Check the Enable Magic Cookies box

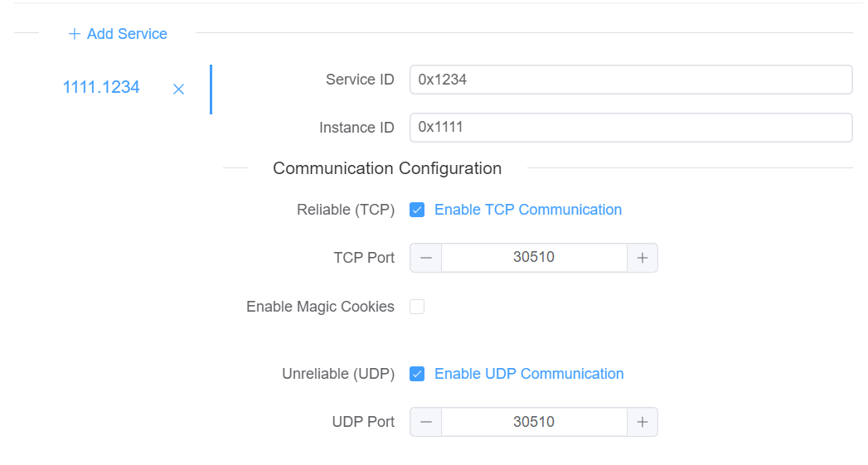click(417, 307)
